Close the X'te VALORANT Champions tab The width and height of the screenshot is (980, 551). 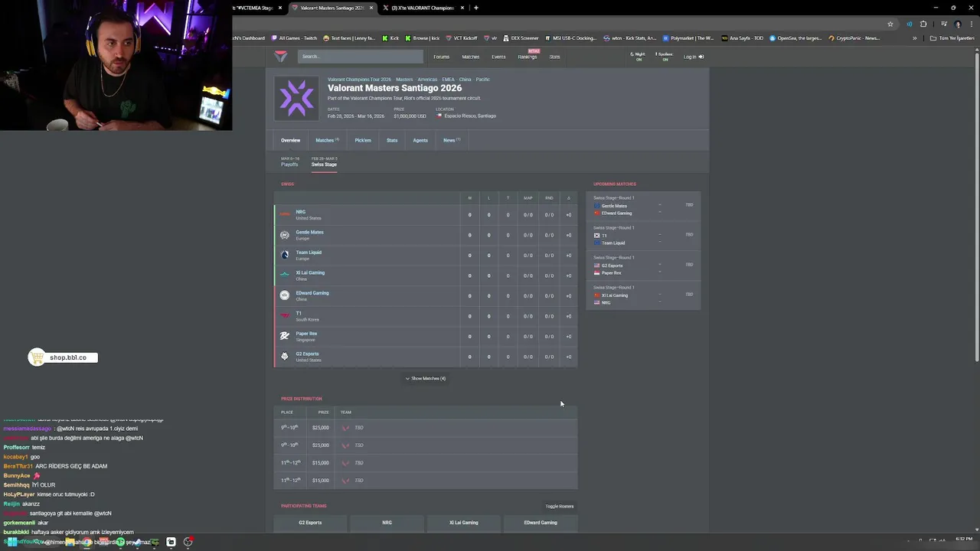tap(462, 8)
